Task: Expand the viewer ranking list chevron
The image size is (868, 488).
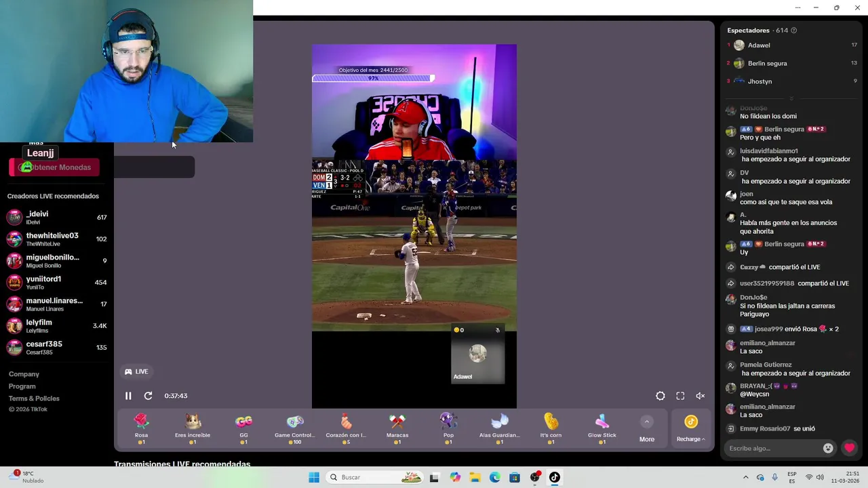Action: 791,99
